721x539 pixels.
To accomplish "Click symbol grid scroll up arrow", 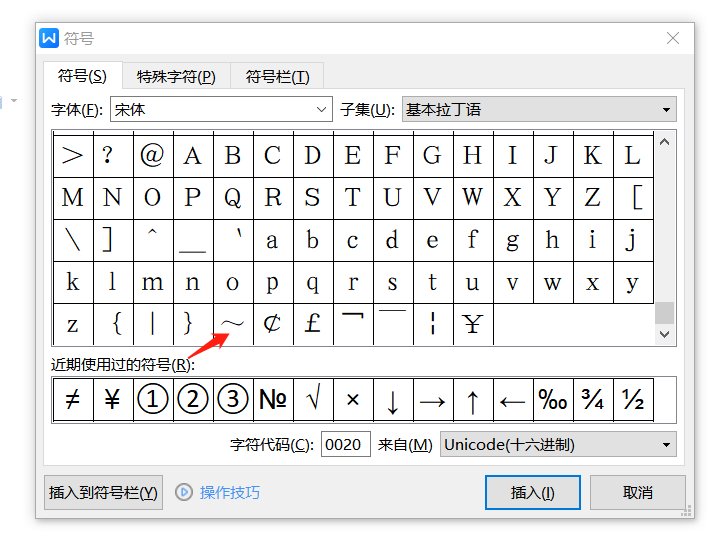I will coord(664,142).
